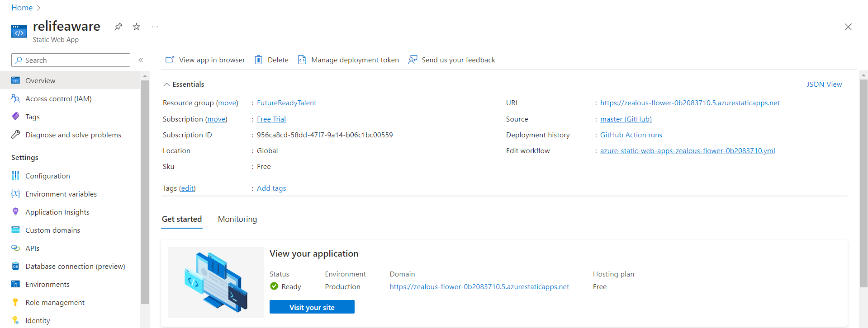
Task: Click the sidebar vertical scrollbar
Action: 145,192
